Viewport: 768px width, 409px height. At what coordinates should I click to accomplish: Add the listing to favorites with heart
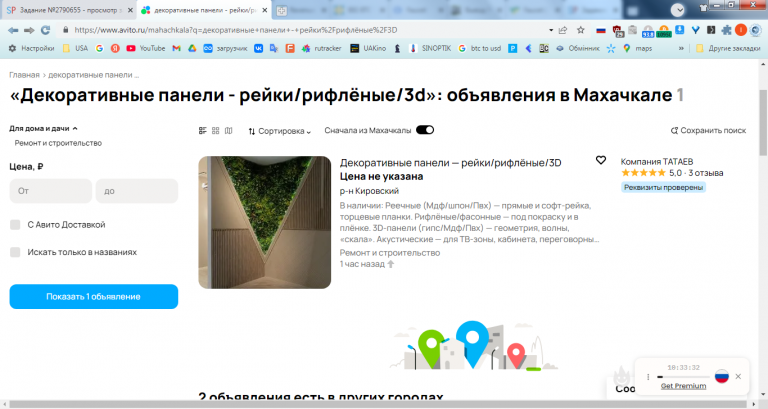pyautogui.click(x=601, y=160)
